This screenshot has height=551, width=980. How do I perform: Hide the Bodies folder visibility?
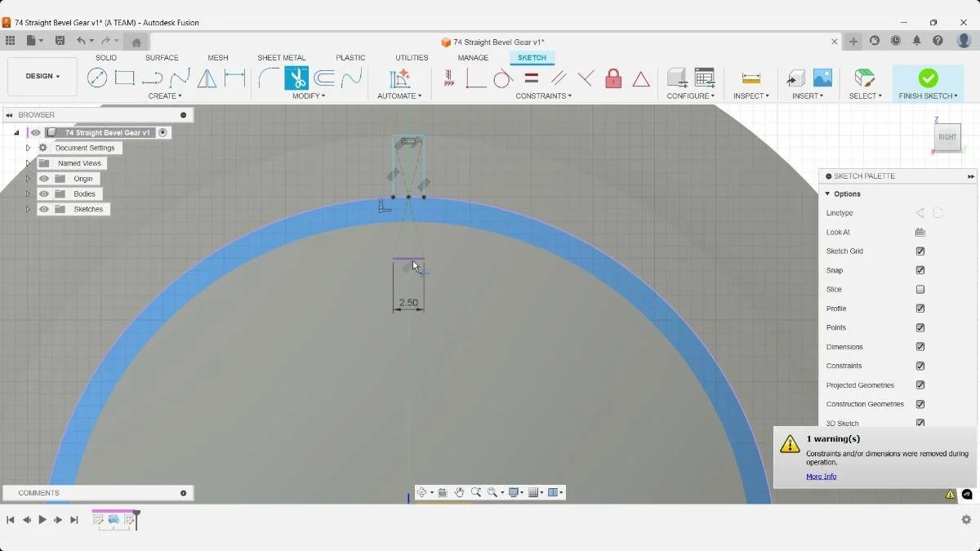point(44,194)
